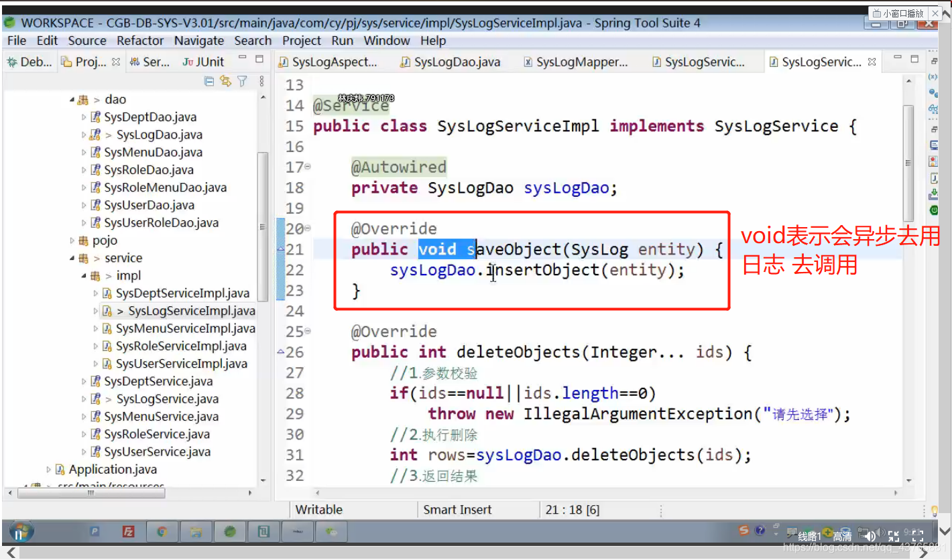This screenshot has width=952, height=560.
Task: Open the Edit menu
Action: coord(47,40)
